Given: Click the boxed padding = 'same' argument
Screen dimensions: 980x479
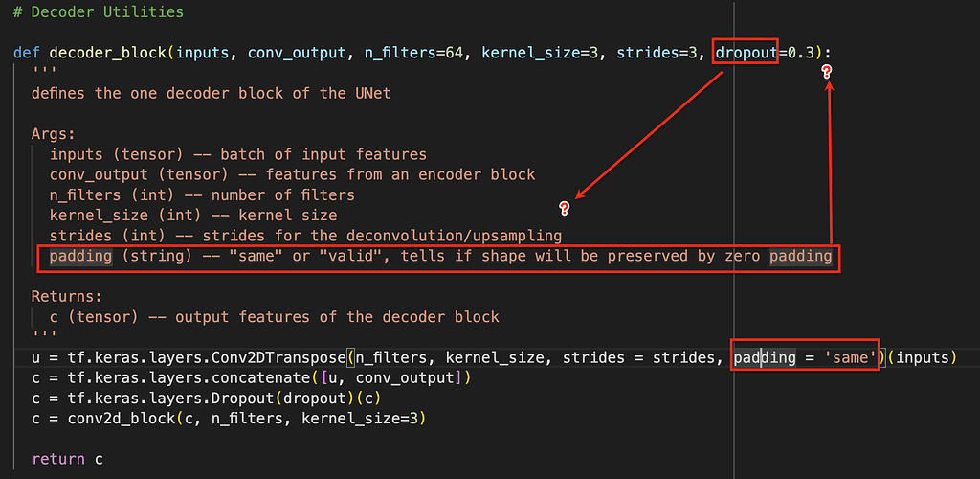Looking at the screenshot, I should pos(805,358).
